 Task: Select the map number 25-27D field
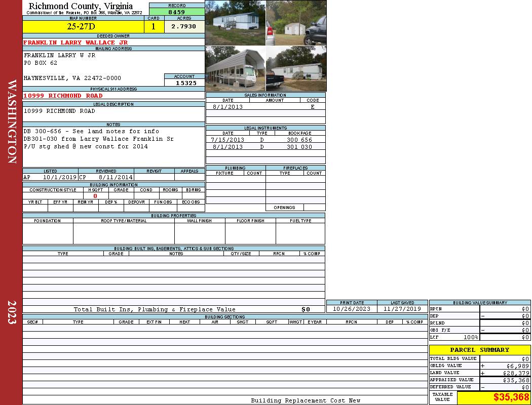click(x=83, y=26)
